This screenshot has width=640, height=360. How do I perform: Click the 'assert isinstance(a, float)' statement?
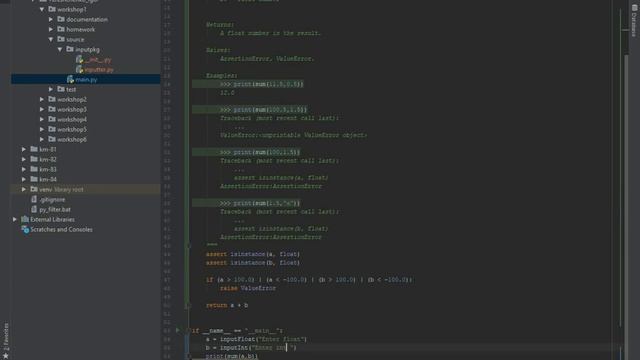coord(253,254)
